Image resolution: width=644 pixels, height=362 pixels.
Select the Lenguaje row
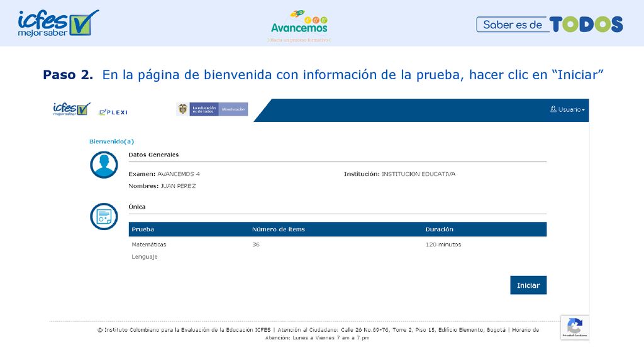[338, 257]
